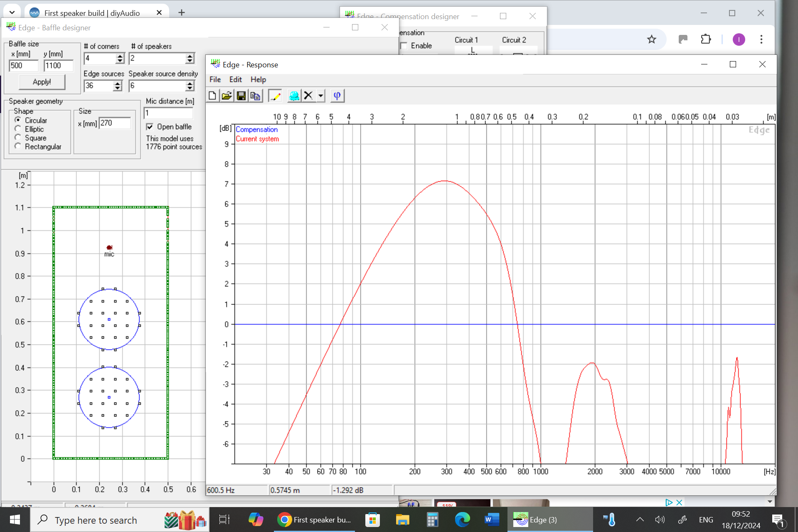Increase the Speaker source density
The width and height of the screenshot is (798, 532).
pos(190,83)
